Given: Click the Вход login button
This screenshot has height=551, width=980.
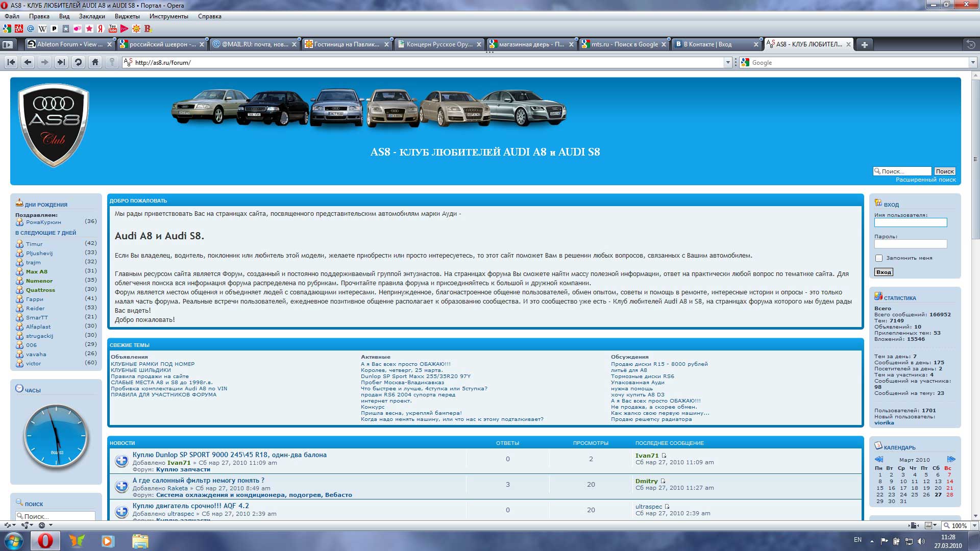Looking at the screenshot, I should click(884, 272).
